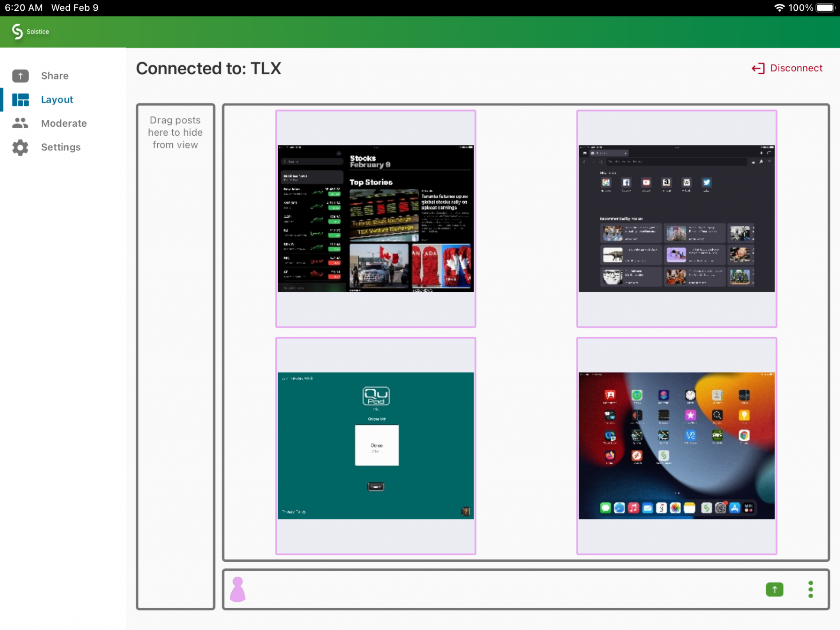Open the green three-dot options menu
The height and width of the screenshot is (630, 840).
[x=810, y=589]
